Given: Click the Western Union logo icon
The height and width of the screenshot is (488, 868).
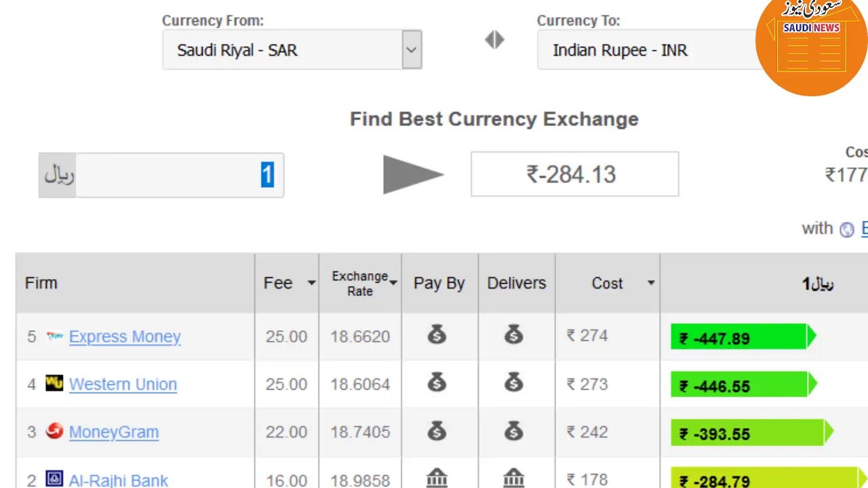Looking at the screenshot, I should click(x=54, y=383).
